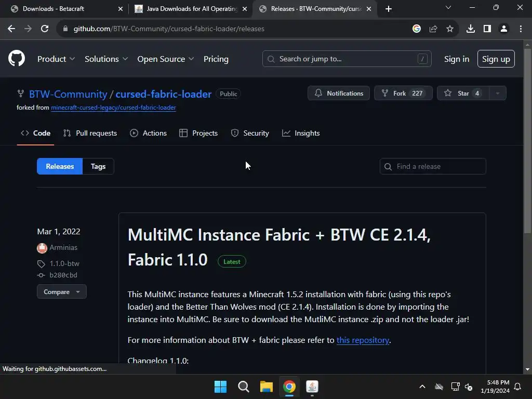View site information lock icon

[x=65, y=29]
